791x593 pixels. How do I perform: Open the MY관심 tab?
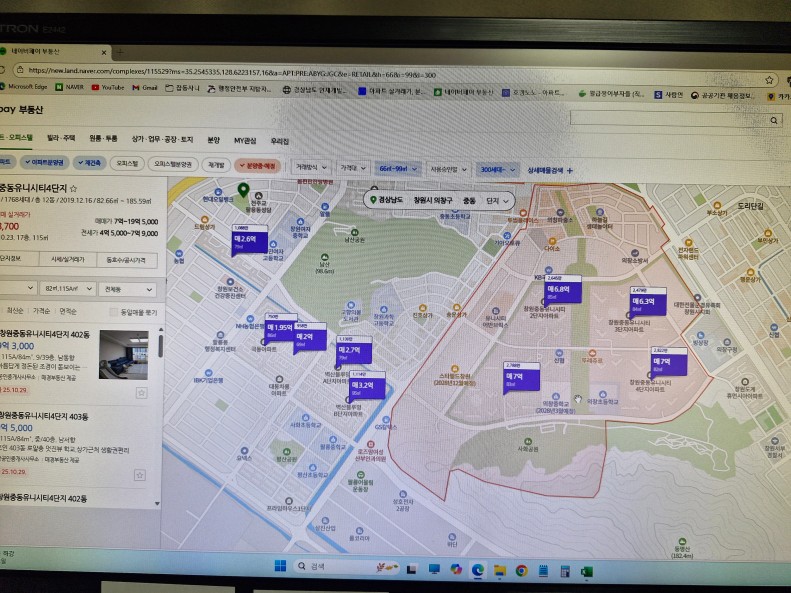[x=245, y=140]
